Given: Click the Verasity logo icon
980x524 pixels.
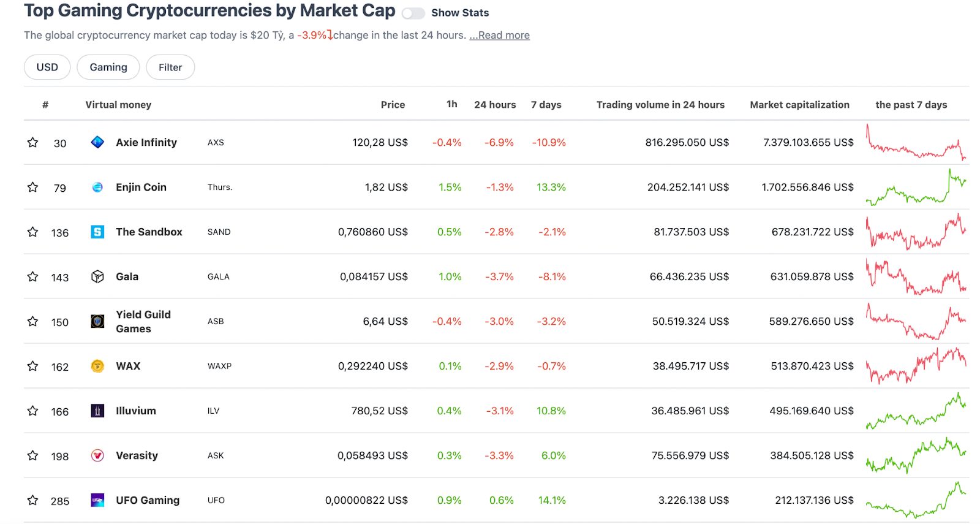Looking at the screenshot, I should (97, 455).
